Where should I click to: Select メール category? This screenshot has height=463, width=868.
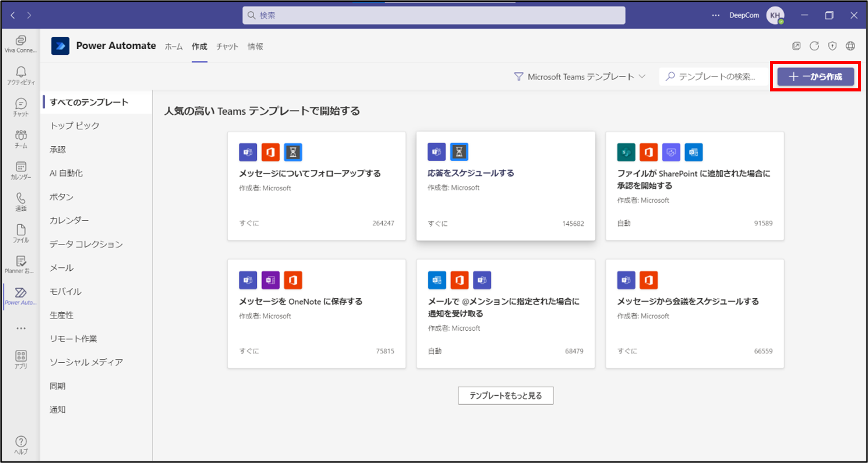pos(97,268)
